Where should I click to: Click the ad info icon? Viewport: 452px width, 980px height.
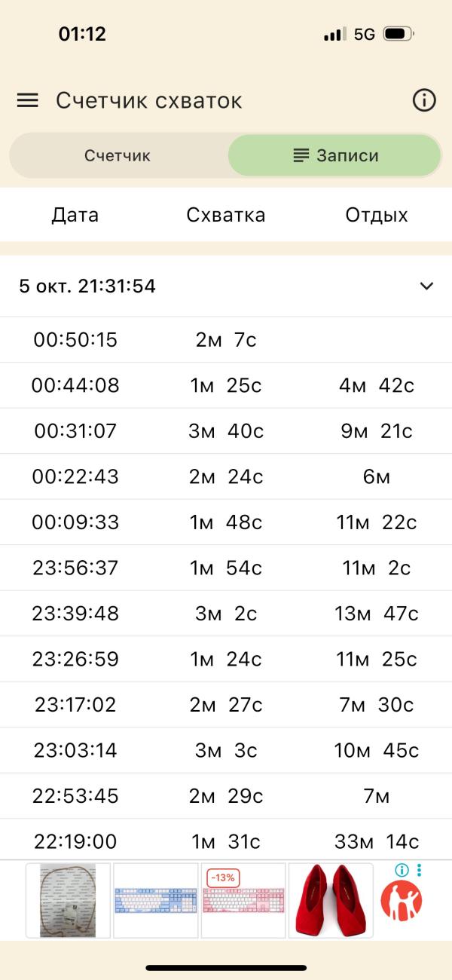[402, 870]
